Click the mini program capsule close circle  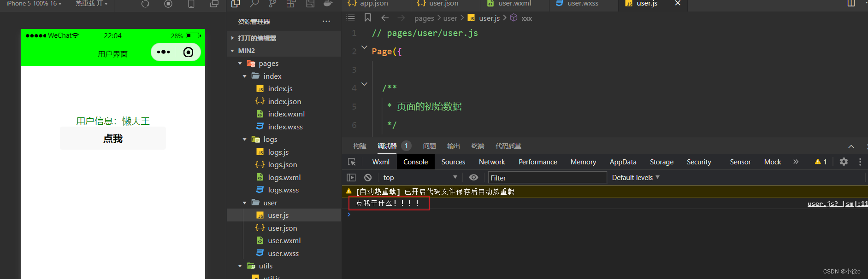tap(188, 52)
